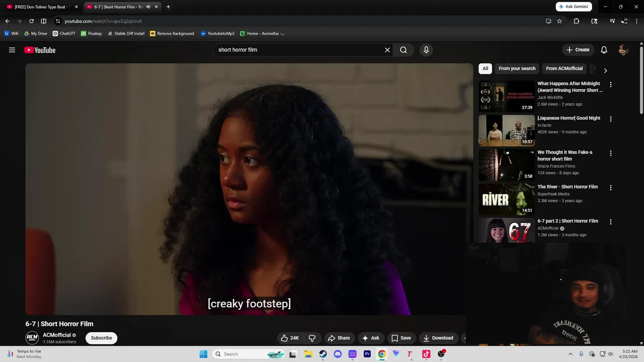Download the video

point(438,338)
